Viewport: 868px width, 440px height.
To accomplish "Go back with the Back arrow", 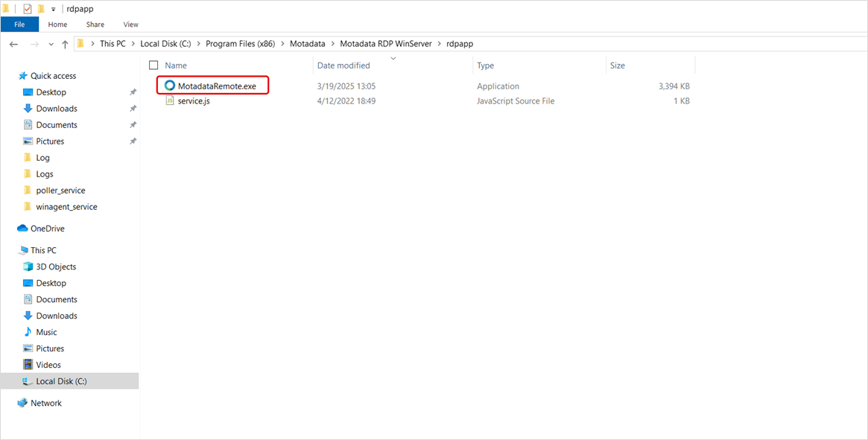I will [14, 44].
